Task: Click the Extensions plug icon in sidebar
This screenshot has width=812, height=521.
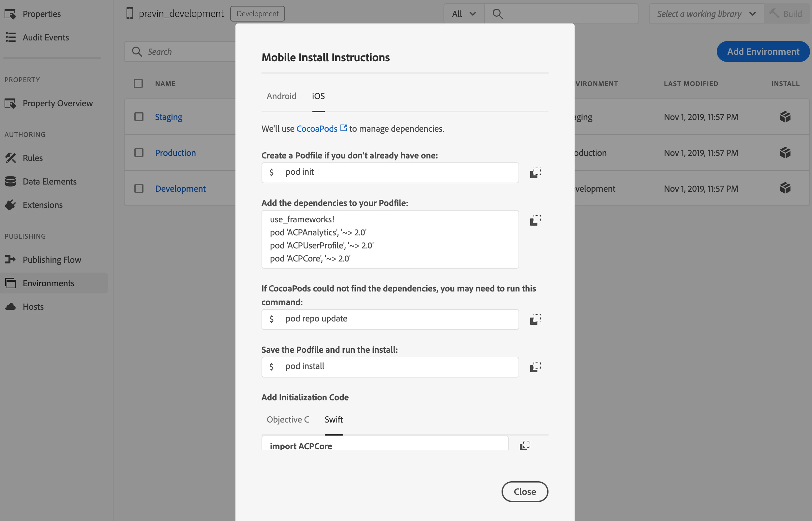Action: coord(10,205)
